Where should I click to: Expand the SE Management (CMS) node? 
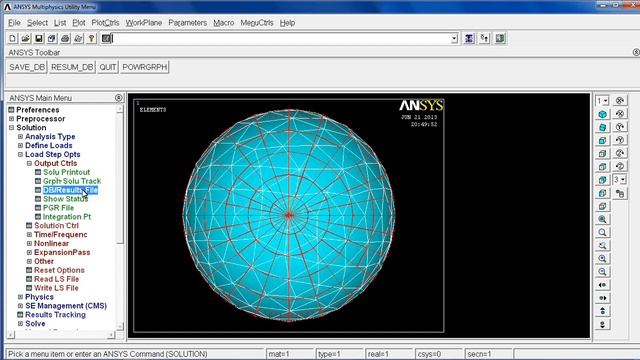click(x=20, y=306)
